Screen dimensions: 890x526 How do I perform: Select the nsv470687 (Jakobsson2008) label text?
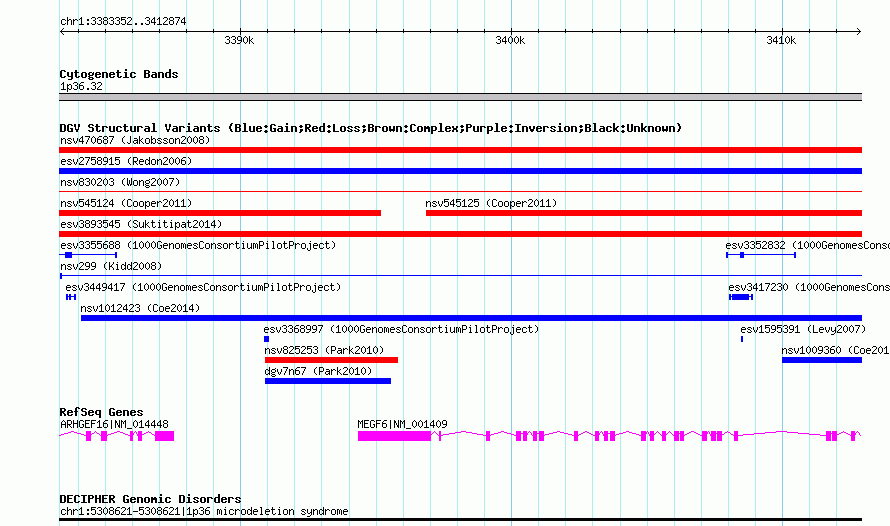click(135, 140)
